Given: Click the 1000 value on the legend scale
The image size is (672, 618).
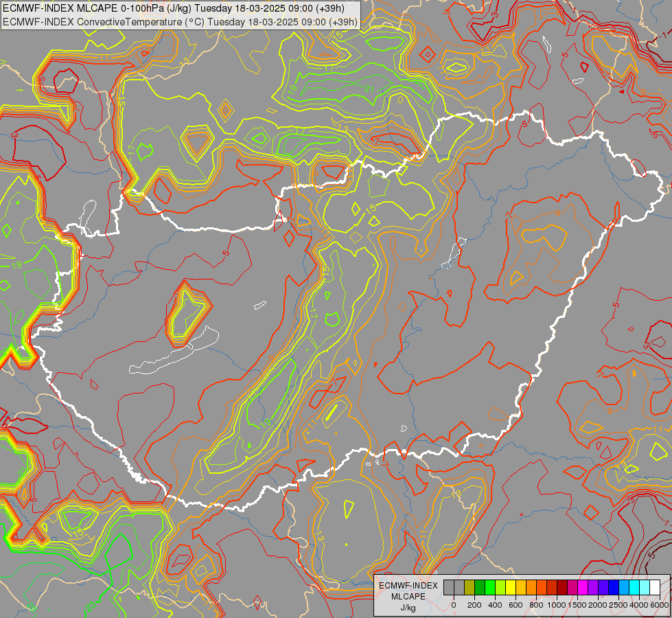Looking at the screenshot, I should click(x=557, y=605).
